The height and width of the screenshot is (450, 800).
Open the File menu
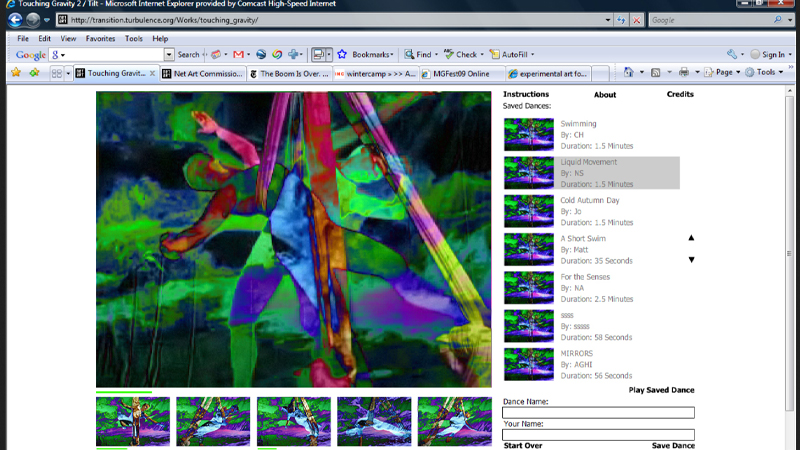click(23, 38)
